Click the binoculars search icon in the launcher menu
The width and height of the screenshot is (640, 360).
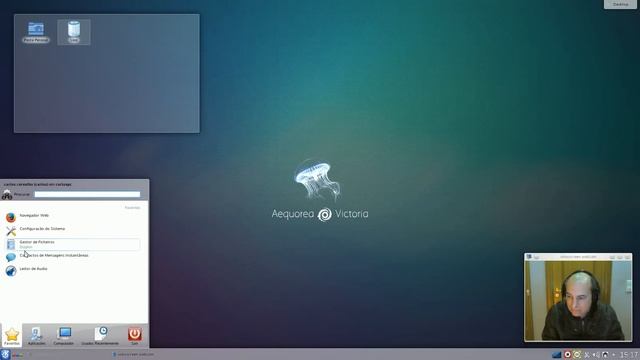(7, 195)
